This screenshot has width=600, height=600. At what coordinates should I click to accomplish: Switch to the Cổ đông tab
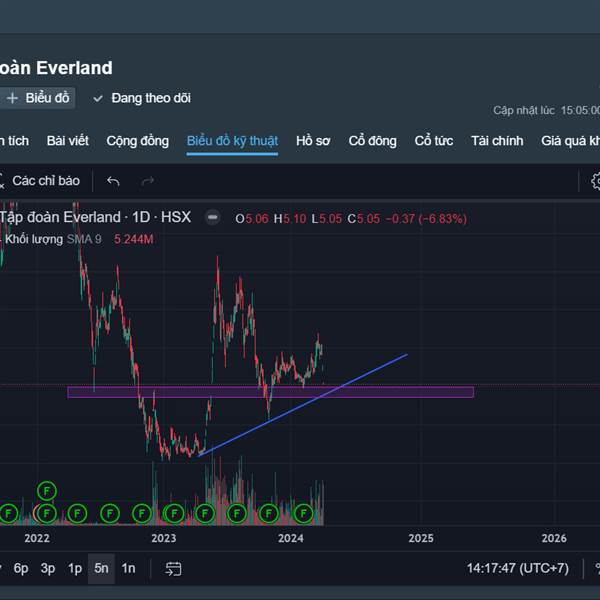(372, 141)
